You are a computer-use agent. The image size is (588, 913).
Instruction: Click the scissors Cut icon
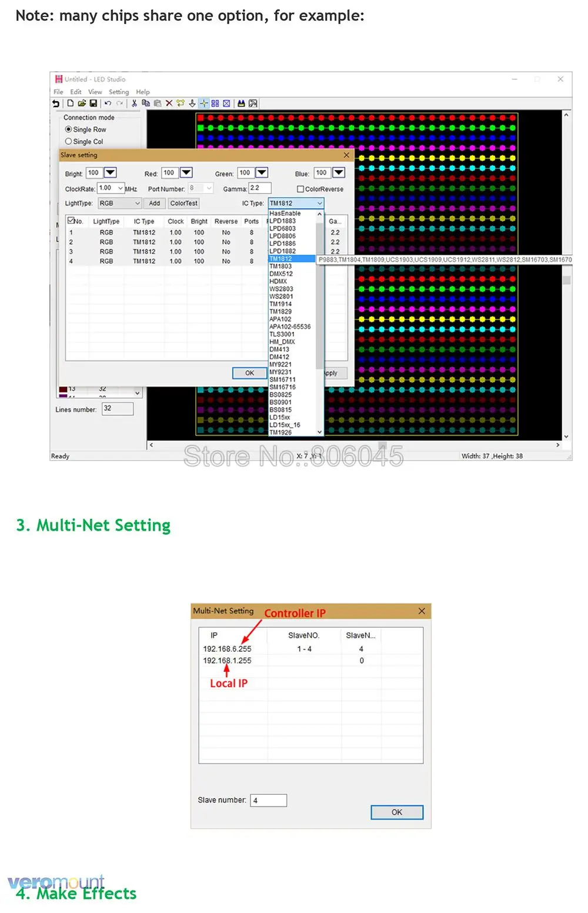(134, 104)
